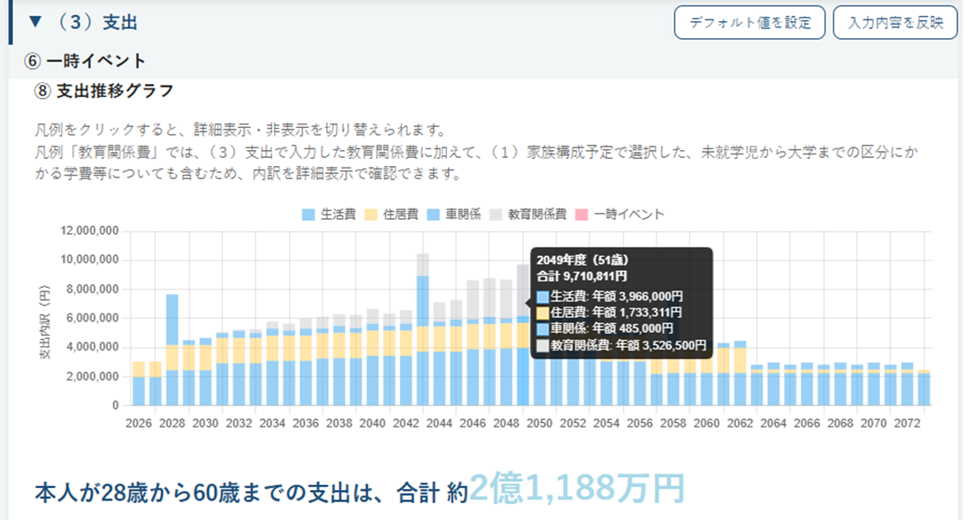Click the y-axis title 支出内訳（円）
Viewport: 980px width, 520px height.
[44, 323]
